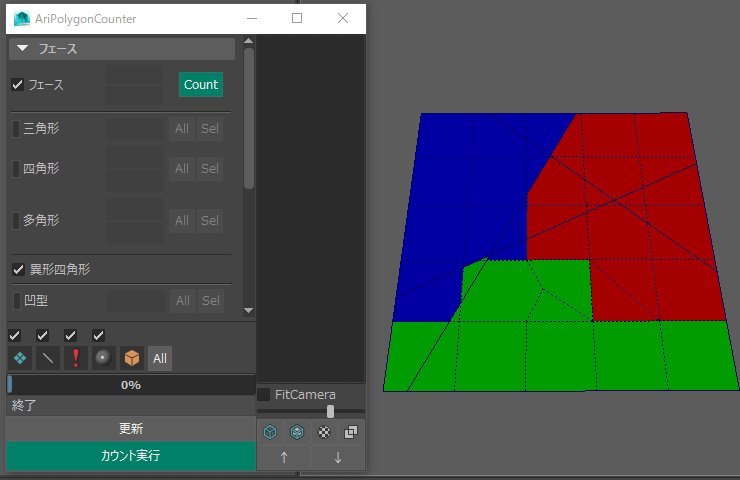
Task: Click the 0% progress bar
Action: click(131, 385)
